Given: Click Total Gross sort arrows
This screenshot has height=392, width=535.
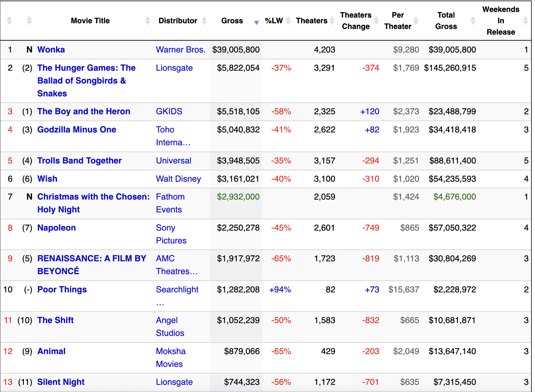Looking at the screenshot, I should (x=473, y=21).
